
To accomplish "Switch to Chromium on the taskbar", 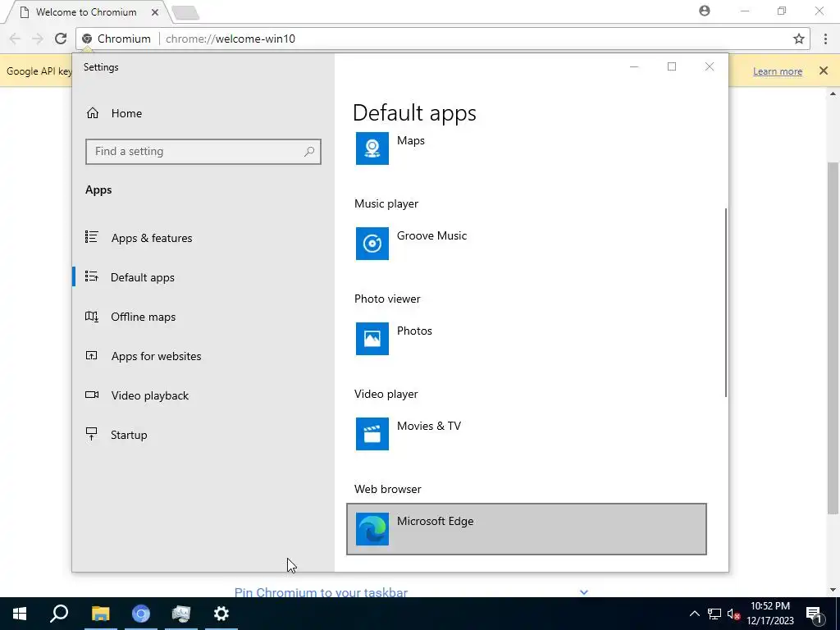I will pyautogui.click(x=141, y=614).
